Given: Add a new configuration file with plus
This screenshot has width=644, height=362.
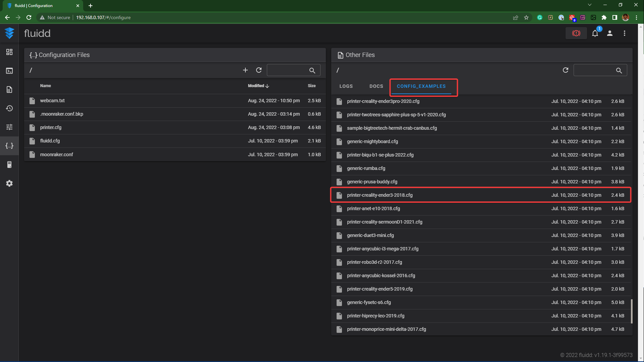Looking at the screenshot, I should pos(245,70).
